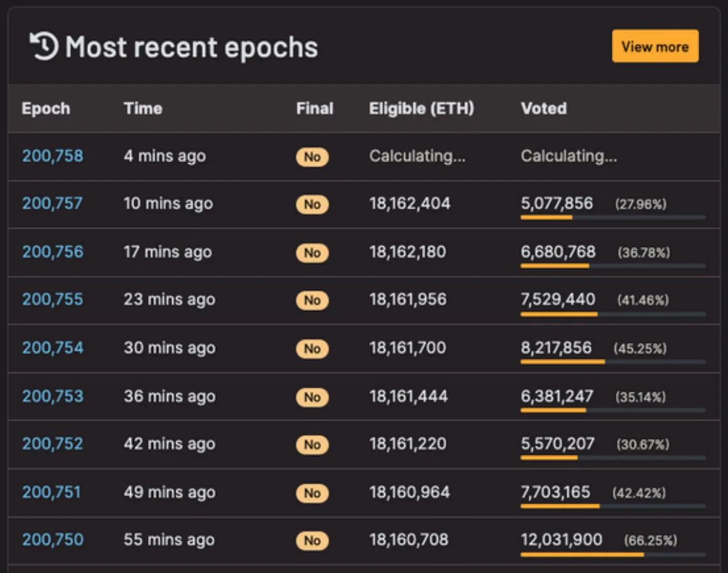Click voted amount 12,031,900
Screen dimensions: 728x573
561,540
